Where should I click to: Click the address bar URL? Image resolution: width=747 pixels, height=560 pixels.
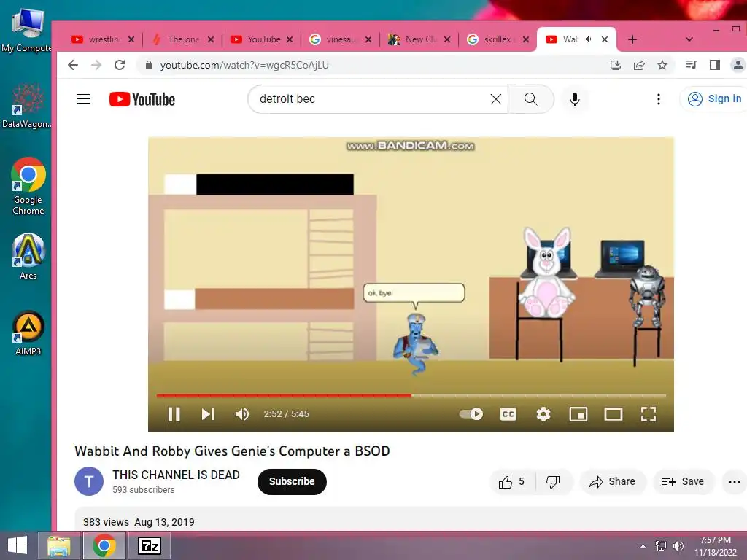click(x=244, y=65)
